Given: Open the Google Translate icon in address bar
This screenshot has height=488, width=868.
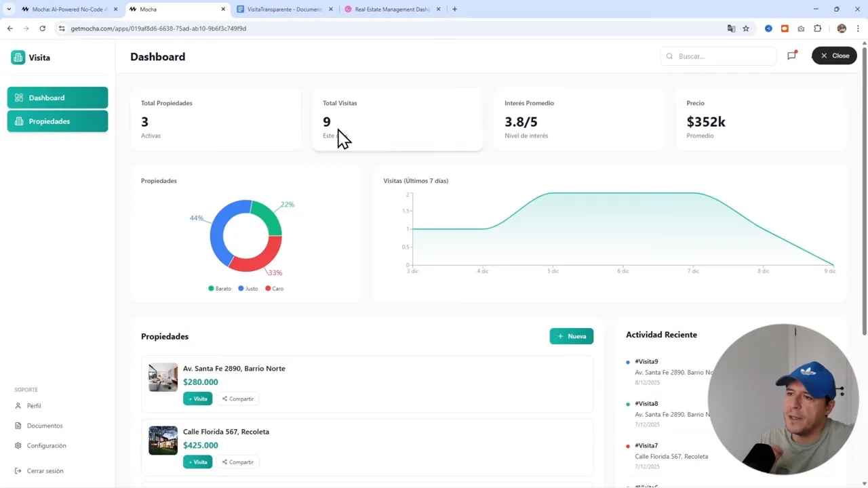Looking at the screenshot, I should point(730,28).
